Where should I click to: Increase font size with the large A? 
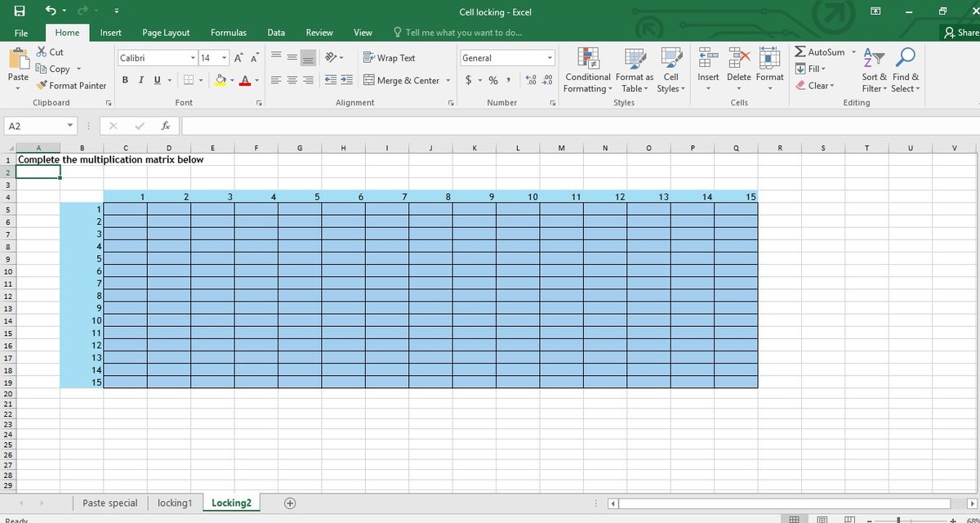coord(238,58)
